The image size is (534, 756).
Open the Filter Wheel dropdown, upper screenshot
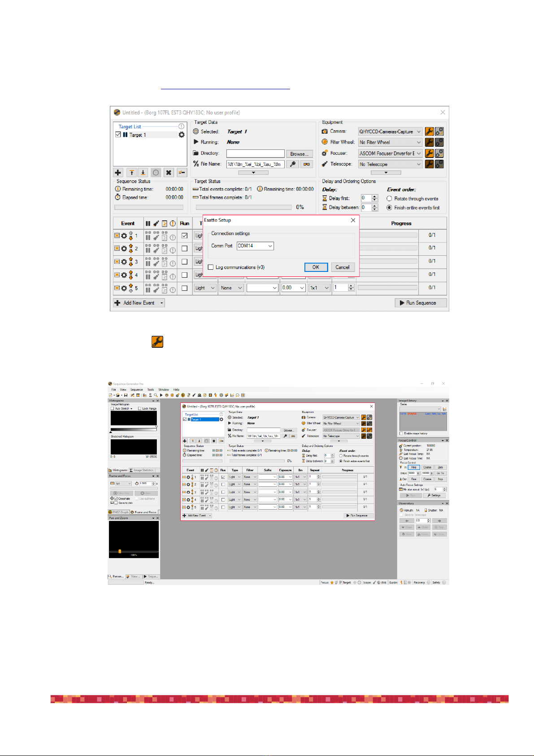coord(390,142)
